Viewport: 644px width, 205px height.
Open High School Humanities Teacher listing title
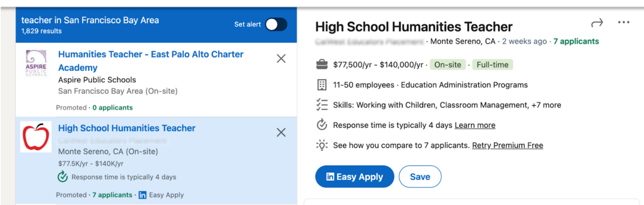[x=127, y=128]
